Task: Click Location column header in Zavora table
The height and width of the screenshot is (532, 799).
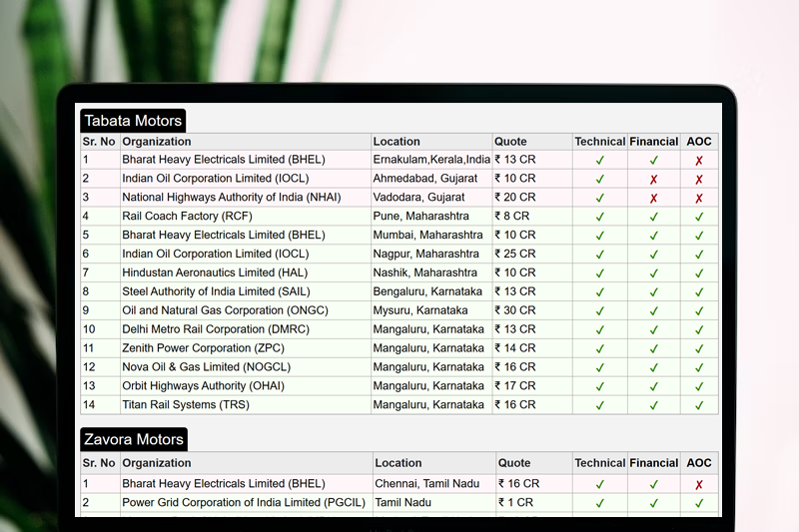Action: pyautogui.click(x=399, y=463)
